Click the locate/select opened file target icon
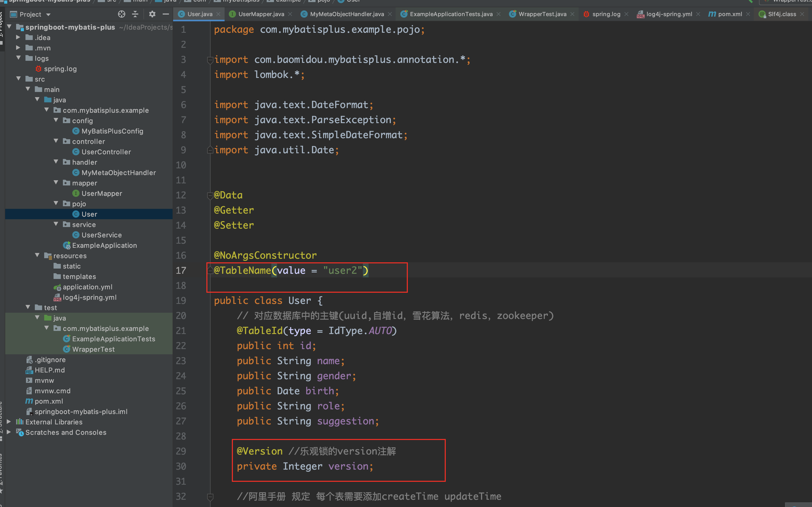 click(x=121, y=14)
